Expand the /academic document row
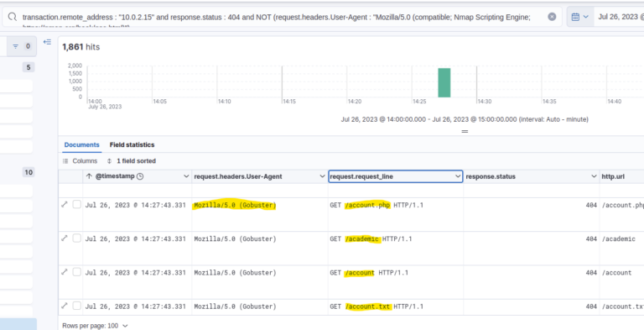The height and width of the screenshot is (330, 644). click(64, 238)
